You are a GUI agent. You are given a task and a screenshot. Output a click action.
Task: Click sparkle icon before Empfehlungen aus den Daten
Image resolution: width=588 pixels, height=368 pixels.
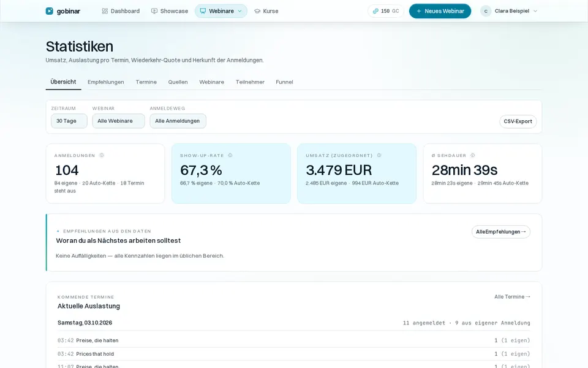(x=58, y=231)
